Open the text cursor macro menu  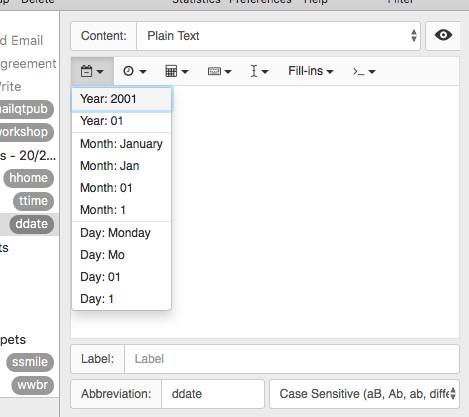click(x=259, y=71)
